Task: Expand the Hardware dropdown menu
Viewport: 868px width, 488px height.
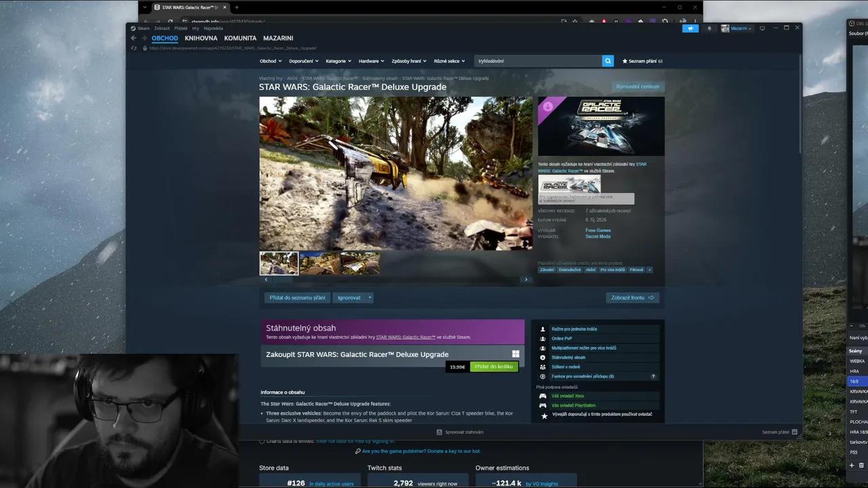Action: pyautogui.click(x=371, y=61)
